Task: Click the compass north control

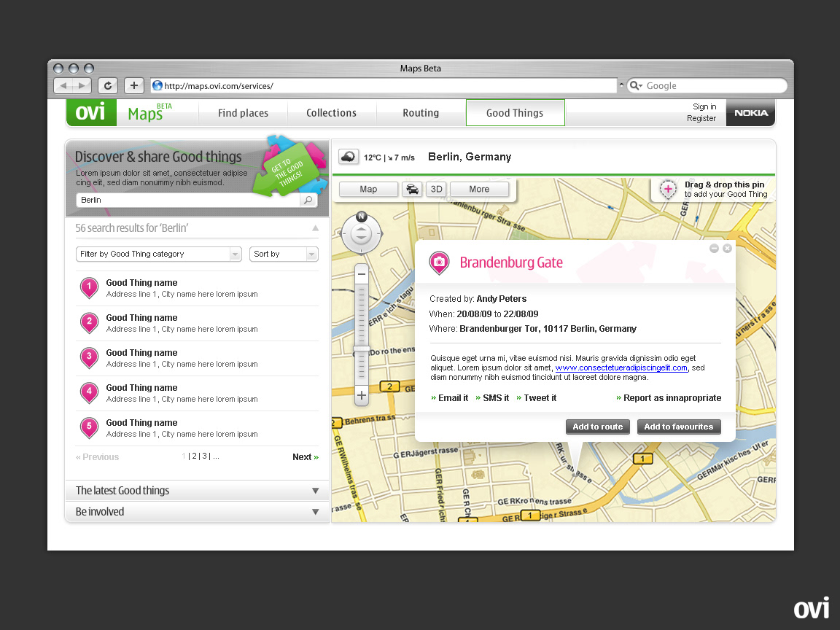Action: point(362,217)
